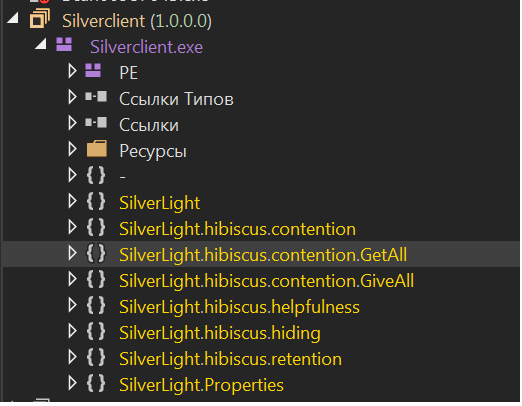Click the Silverclient assembly icon
Screen dimensions: 522x406
click(40, 19)
